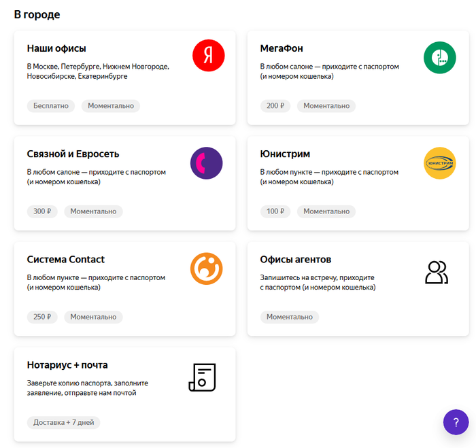Open the "Система Contact" title

pyautogui.click(x=66, y=259)
